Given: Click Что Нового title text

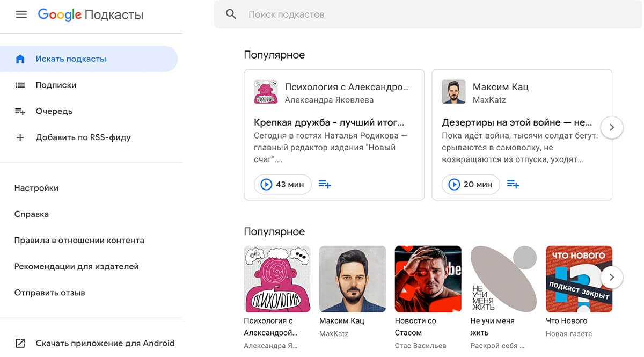Looking at the screenshot, I should 567,321.
